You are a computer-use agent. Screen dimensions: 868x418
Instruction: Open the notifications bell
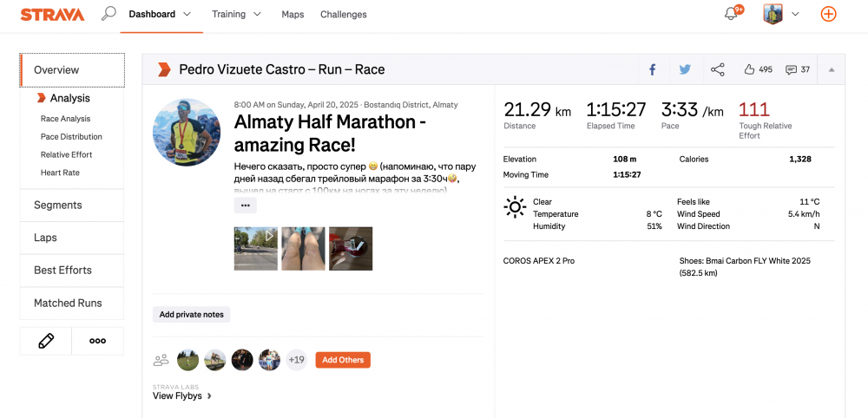tap(731, 14)
